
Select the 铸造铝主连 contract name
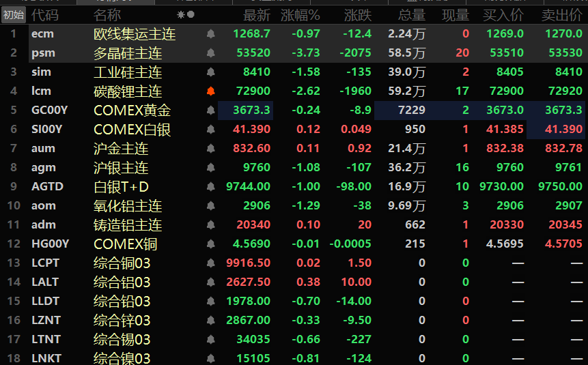[128, 225]
